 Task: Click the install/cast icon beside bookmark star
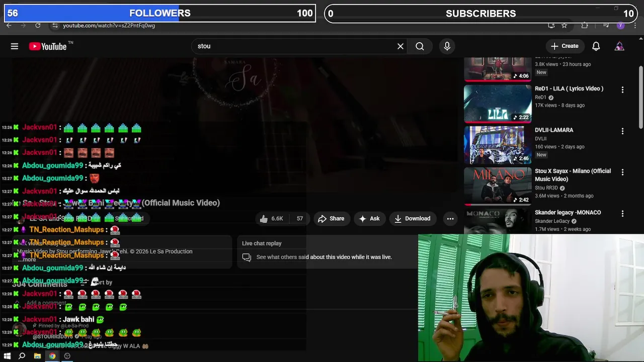[x=551, y=25]
